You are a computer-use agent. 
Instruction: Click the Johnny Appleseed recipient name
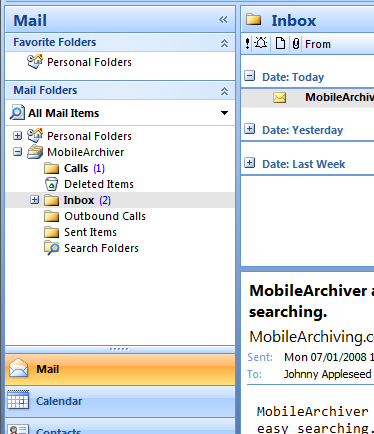327,374
